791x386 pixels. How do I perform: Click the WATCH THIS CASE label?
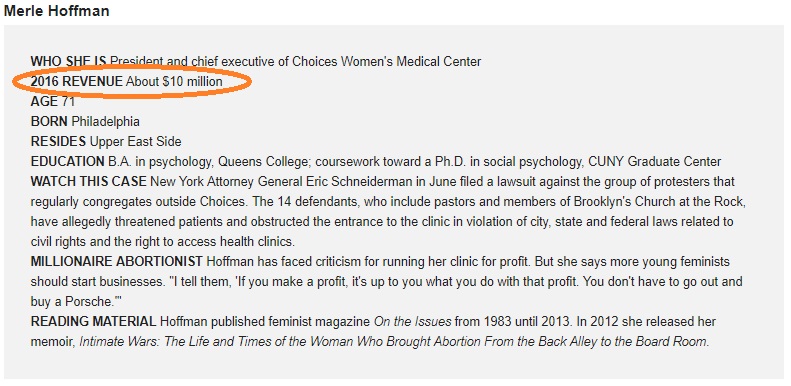89,182
